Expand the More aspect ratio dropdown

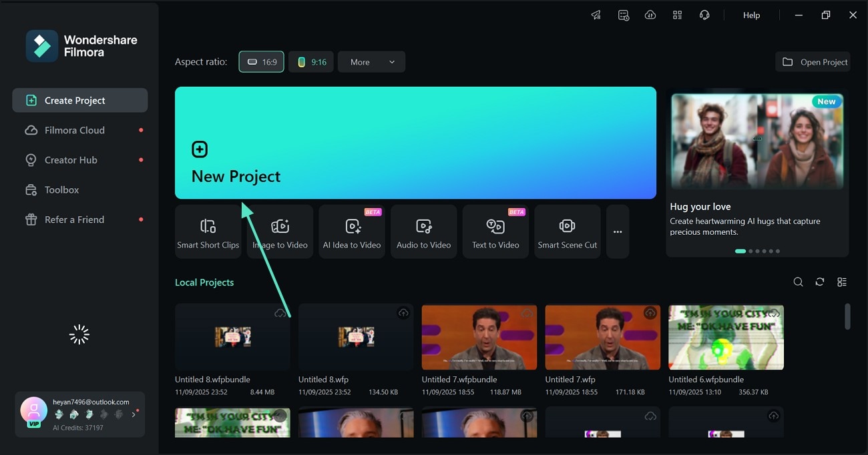pyautogui.click(x=371, y=62)
